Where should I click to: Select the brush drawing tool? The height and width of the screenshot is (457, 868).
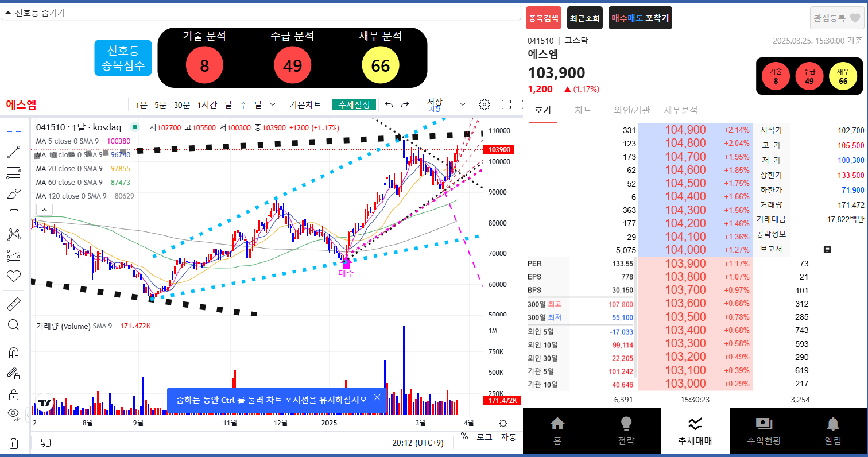coord(14,194)
